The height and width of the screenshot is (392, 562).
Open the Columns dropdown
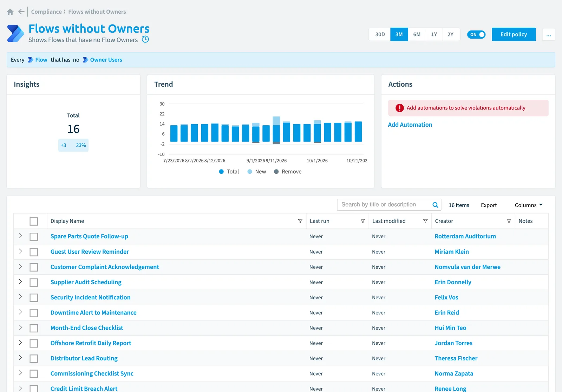tap(529, 205)
